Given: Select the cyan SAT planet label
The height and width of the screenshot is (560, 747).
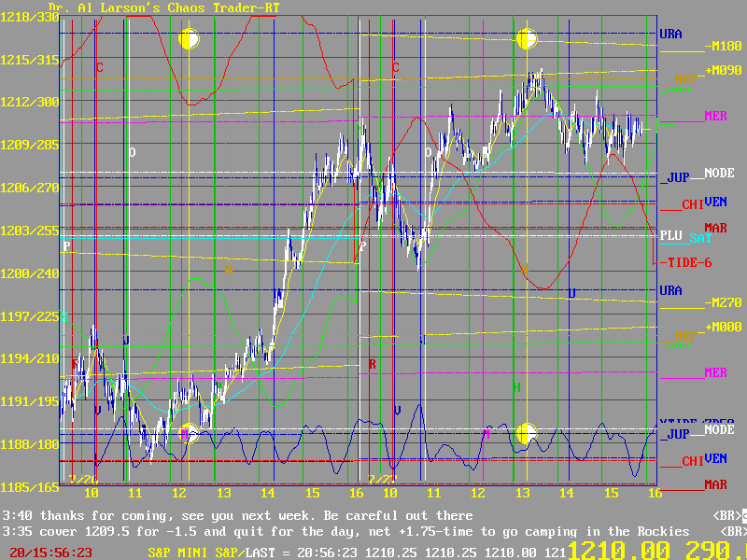Looking at the screenshot, I should tap(700, 238).
